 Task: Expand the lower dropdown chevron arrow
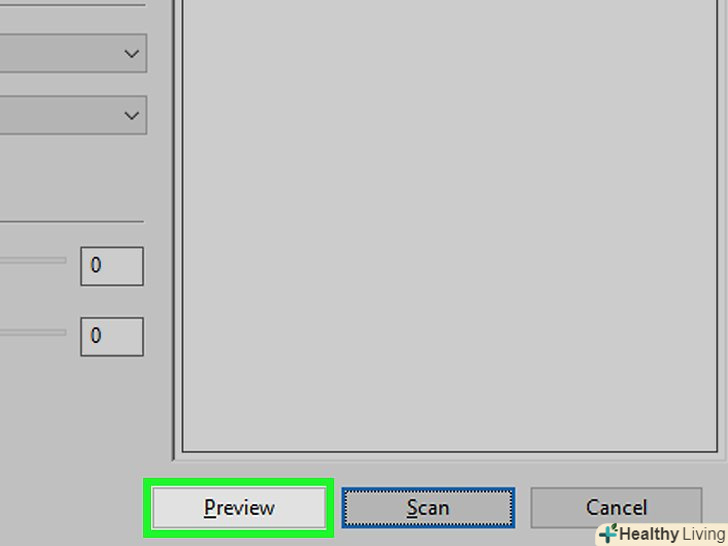132,115
